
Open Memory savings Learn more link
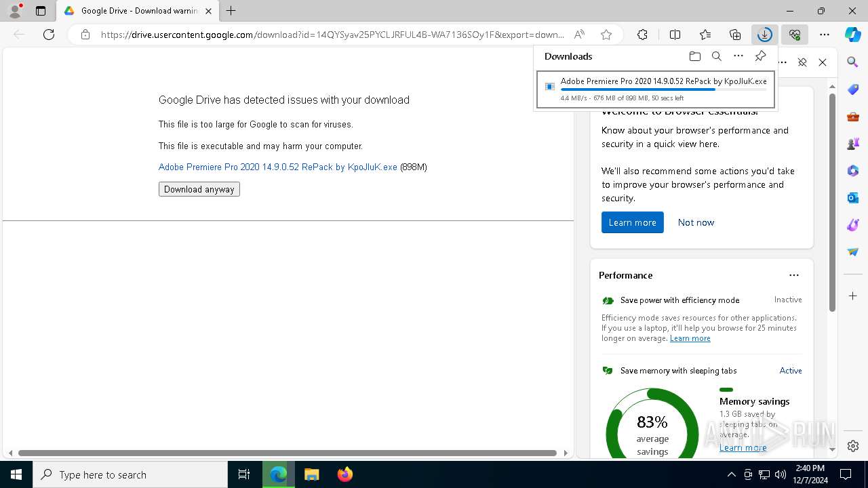click(x=743, y=447)
